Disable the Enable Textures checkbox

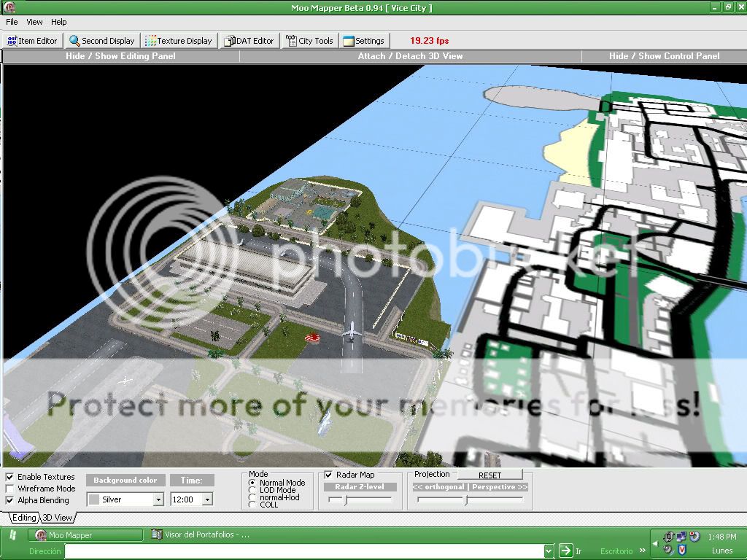[x=9, y=477]
